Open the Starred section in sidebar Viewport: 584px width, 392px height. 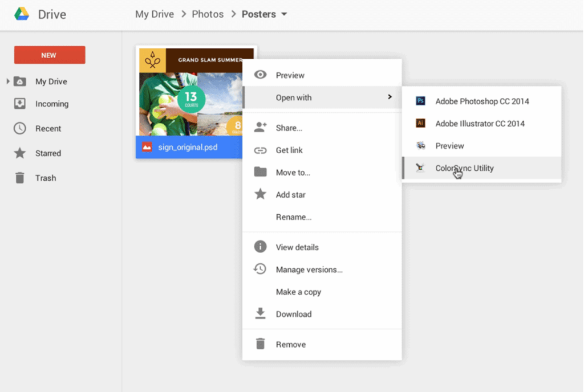click(48, 153)
